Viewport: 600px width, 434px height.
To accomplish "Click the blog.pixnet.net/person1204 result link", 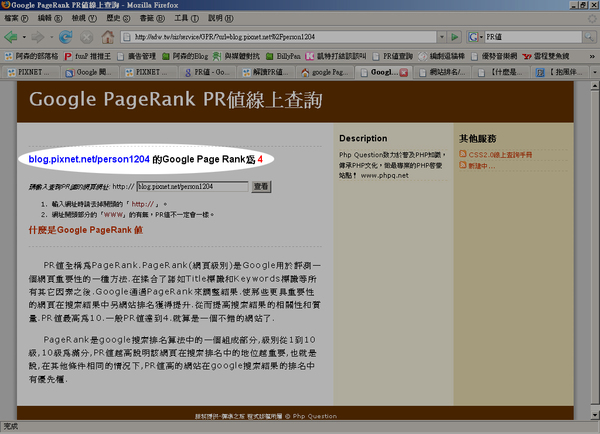I will pyautogui.click(x=89, y=159).
